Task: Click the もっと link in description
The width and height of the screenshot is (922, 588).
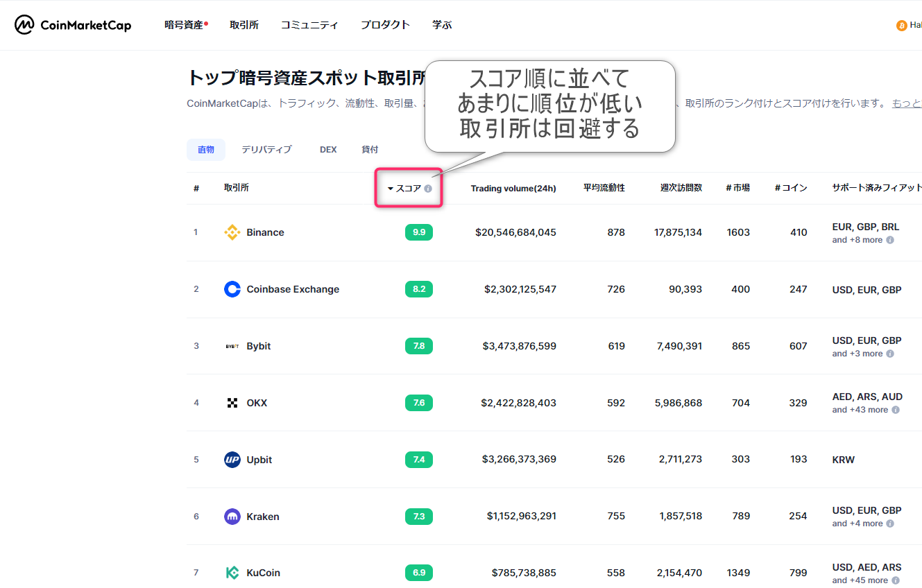Action: click(x=907, y=103)
